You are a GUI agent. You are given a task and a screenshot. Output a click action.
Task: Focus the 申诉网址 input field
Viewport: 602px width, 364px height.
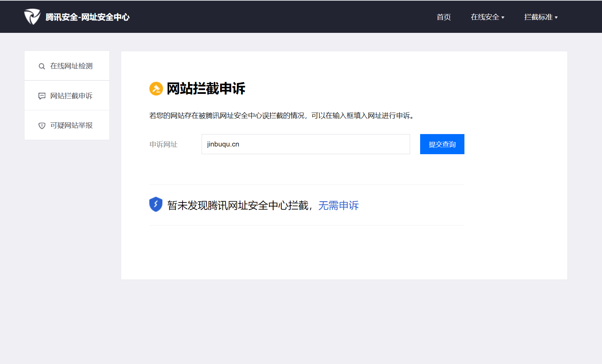point(306,144)
